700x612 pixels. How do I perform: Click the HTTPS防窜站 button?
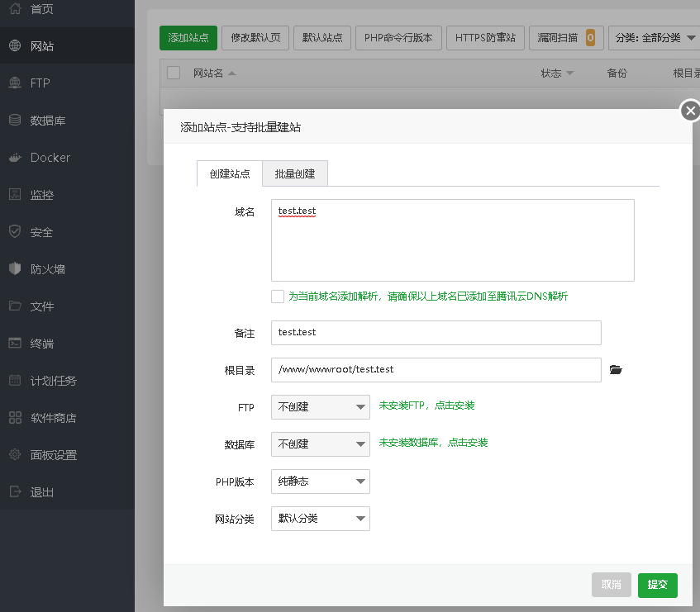tap(485, 38)
